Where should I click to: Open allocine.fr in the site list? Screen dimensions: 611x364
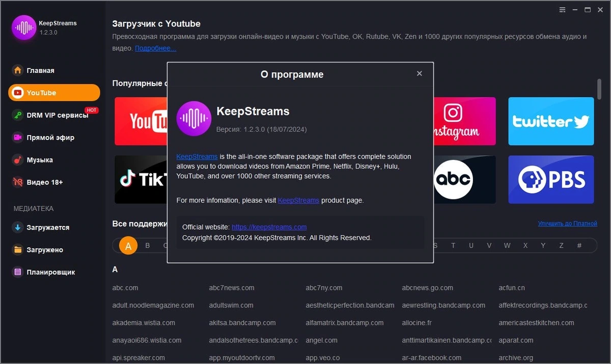416,323
